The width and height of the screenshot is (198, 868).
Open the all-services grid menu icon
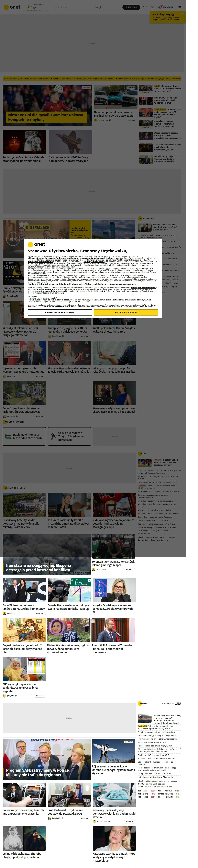coord(179,7)
